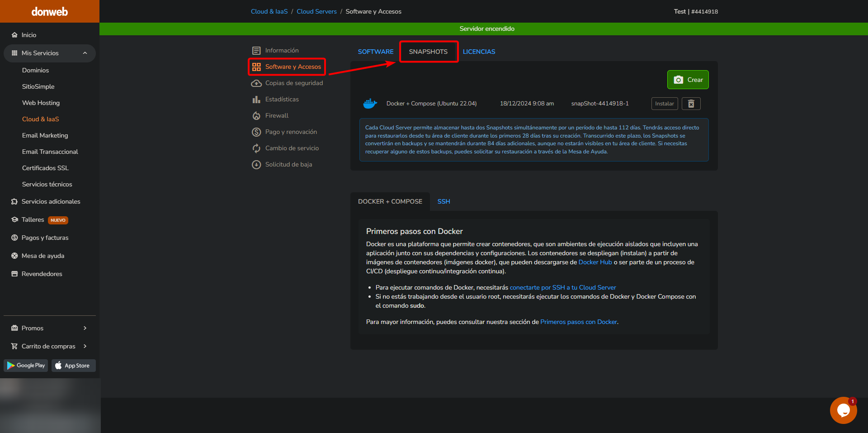The image size is (868, 433).
Task: Select the SSH tab
Action: (x=443, y=201)
